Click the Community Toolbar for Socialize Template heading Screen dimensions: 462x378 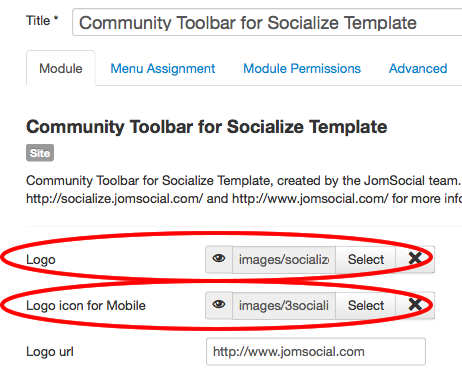(x=207, y=127)
